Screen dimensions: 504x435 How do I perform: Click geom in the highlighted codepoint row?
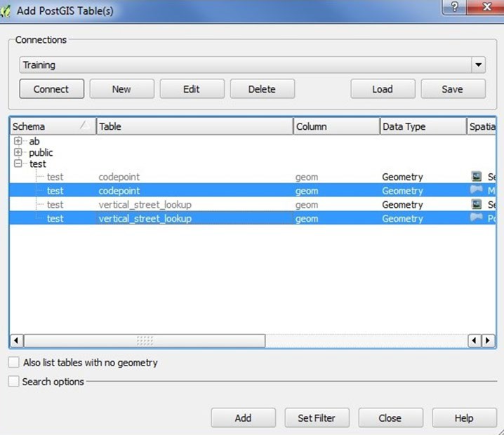(307, 191)
